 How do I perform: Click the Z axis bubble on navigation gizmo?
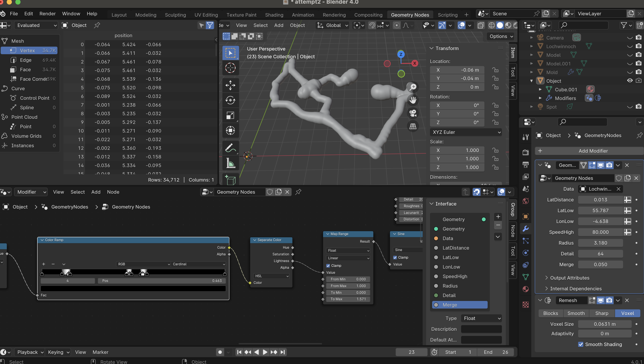[x=401, y=54]
